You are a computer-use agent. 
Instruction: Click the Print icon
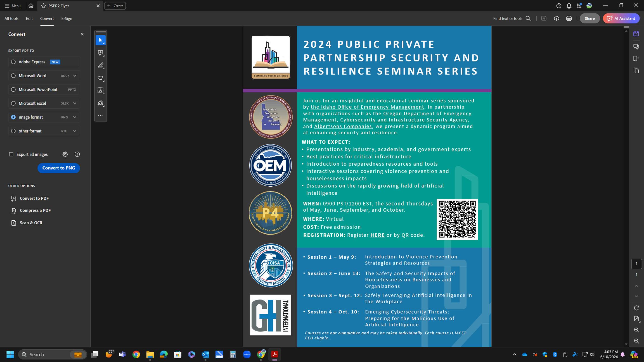(569, 18)
